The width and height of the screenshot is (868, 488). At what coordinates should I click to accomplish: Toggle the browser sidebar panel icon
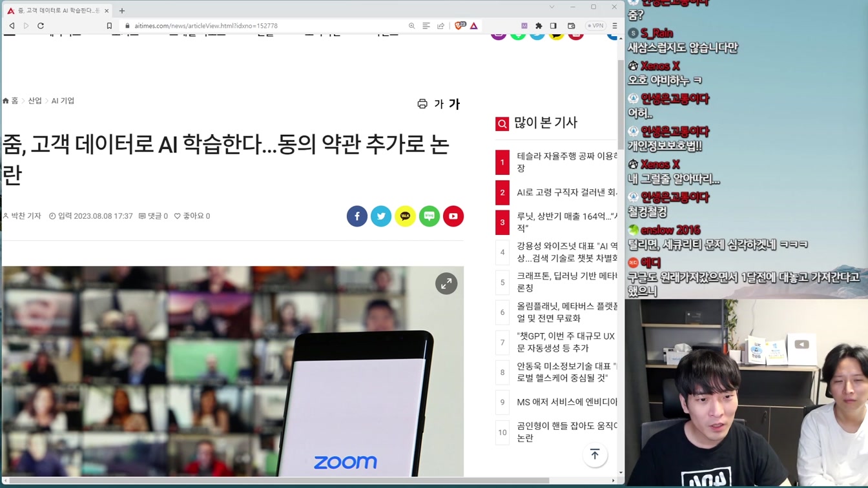click(553, 26)
